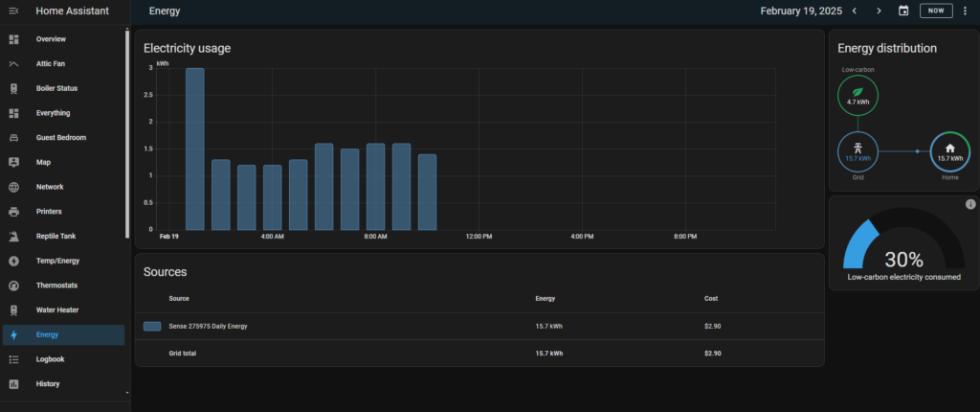
Task: Click the Sense source blue color swatch
Action: click(x=151, y=327)
